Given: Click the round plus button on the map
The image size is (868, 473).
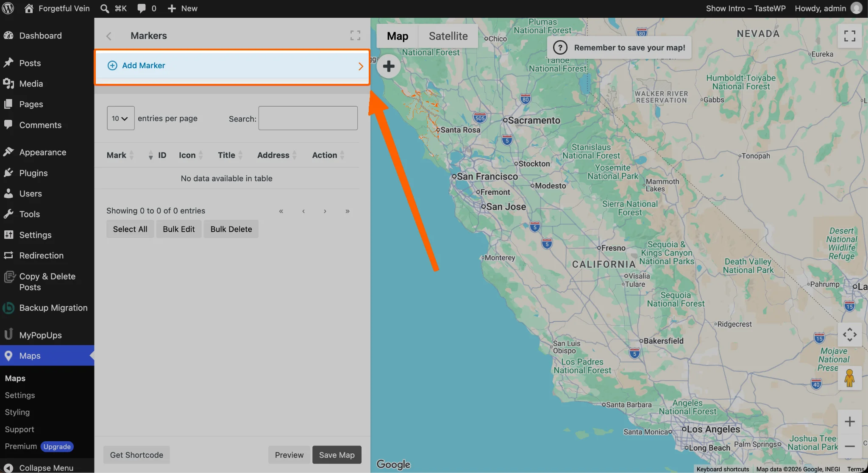Looking at the screenshot, I should pyautogui.click(x=389, y=66).
